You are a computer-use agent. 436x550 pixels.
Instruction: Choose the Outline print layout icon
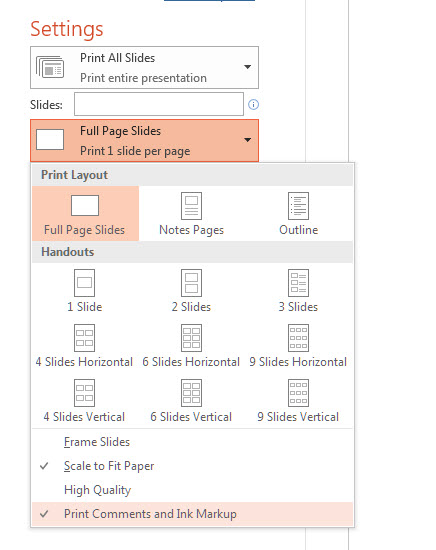pyautogui.click(x=298, y=206)
